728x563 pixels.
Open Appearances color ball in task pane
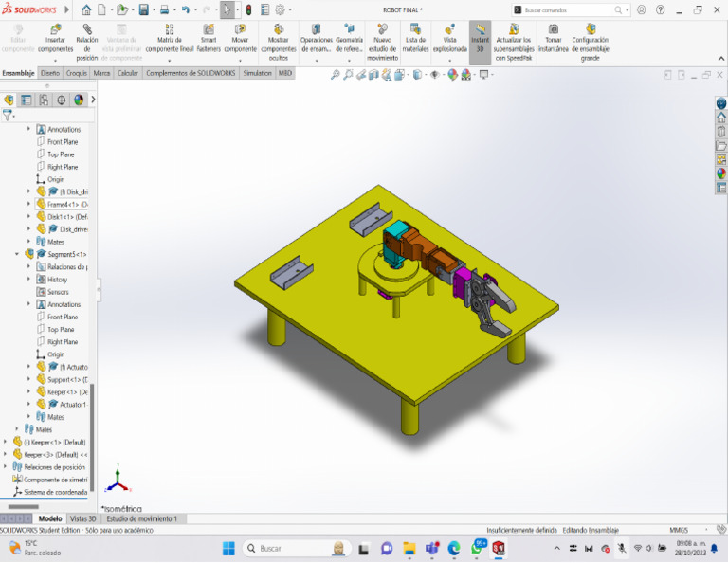click(x=721, y=173)
